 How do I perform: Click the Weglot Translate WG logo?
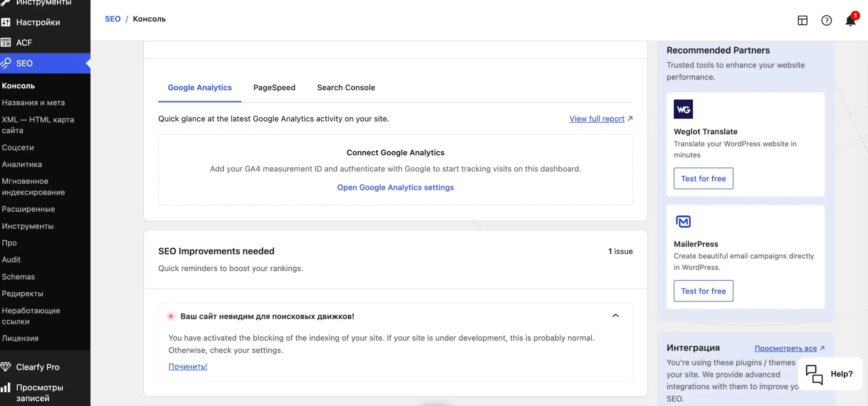683,109
